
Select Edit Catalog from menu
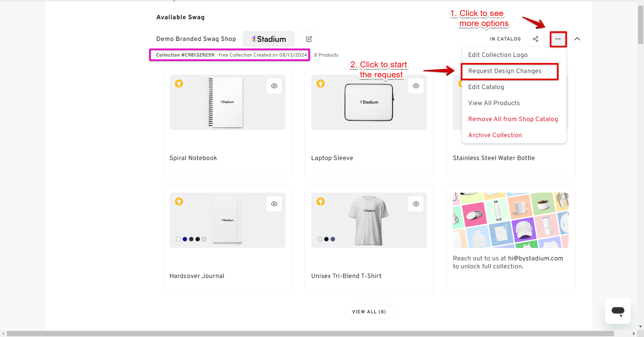click(514, 87)
